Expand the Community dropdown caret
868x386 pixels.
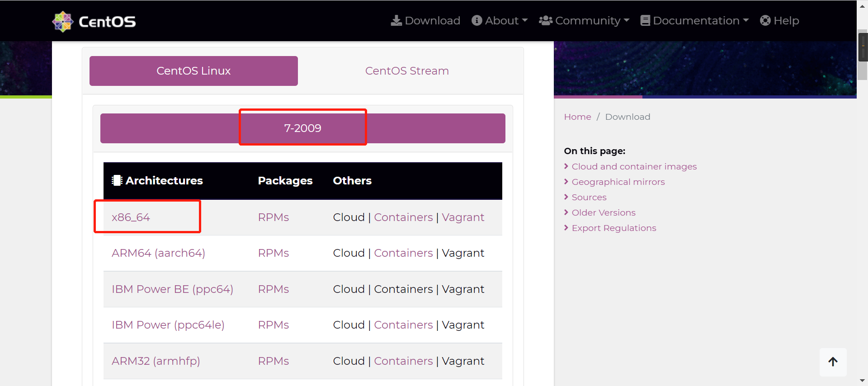pos(627,21)
